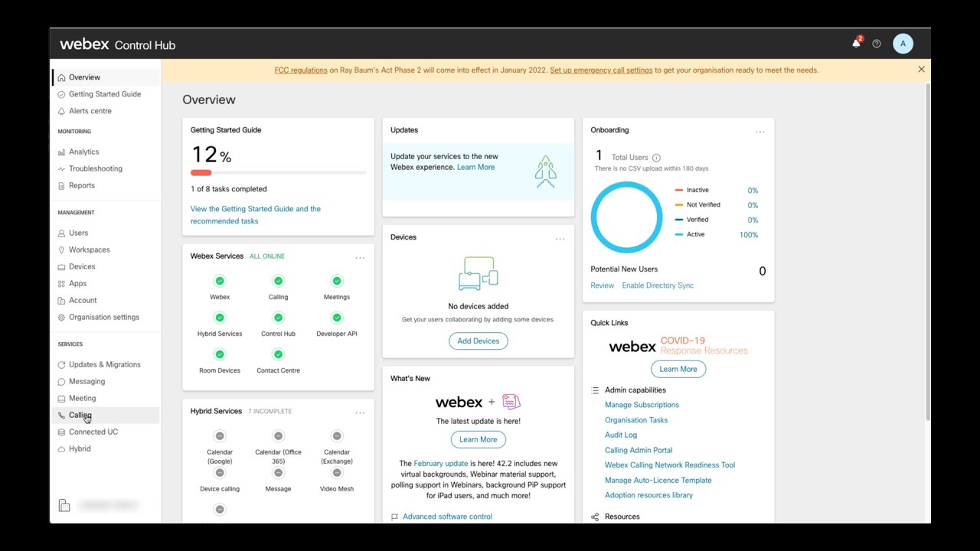Click Learn More in What's New card
This screenshot has height=551, width=980.
(478, 439)
